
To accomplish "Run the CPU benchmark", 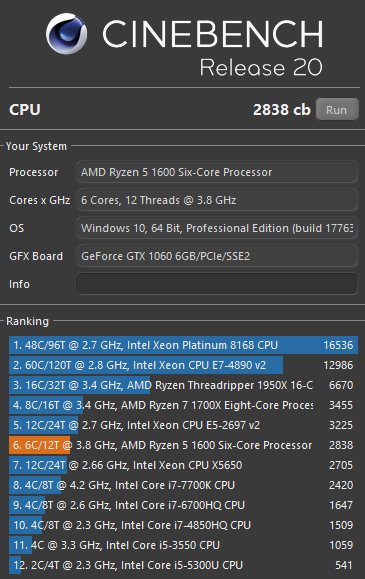I will (337, 110).
